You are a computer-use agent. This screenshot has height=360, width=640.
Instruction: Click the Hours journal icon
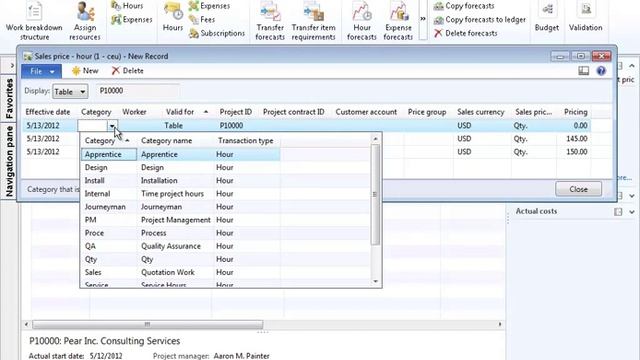(173, 11)
